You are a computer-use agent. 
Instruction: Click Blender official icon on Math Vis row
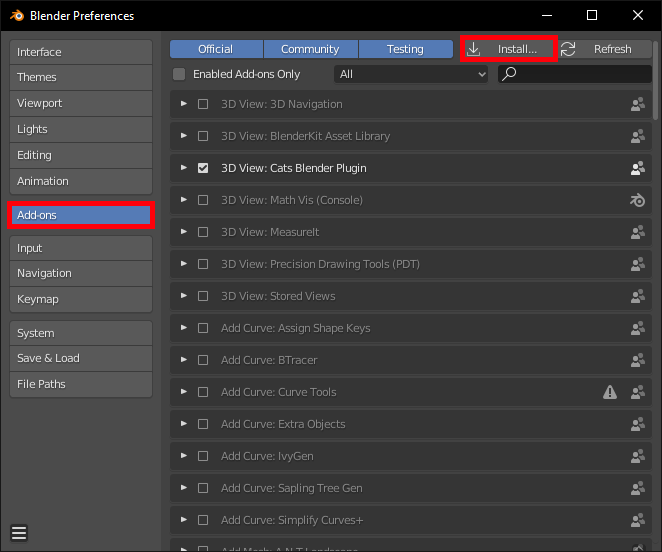point(638,200)
